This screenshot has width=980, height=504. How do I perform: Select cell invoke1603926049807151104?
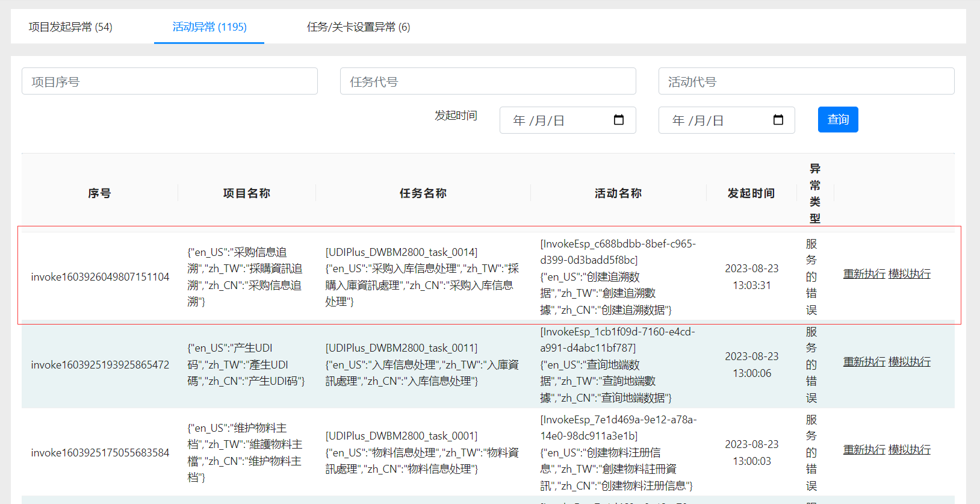coord(100,277)
